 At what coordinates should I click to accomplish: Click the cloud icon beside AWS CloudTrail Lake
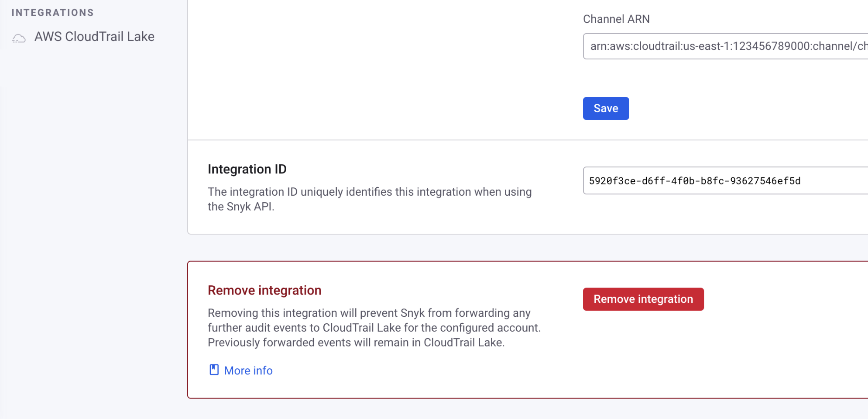click(x=18, y=38)
